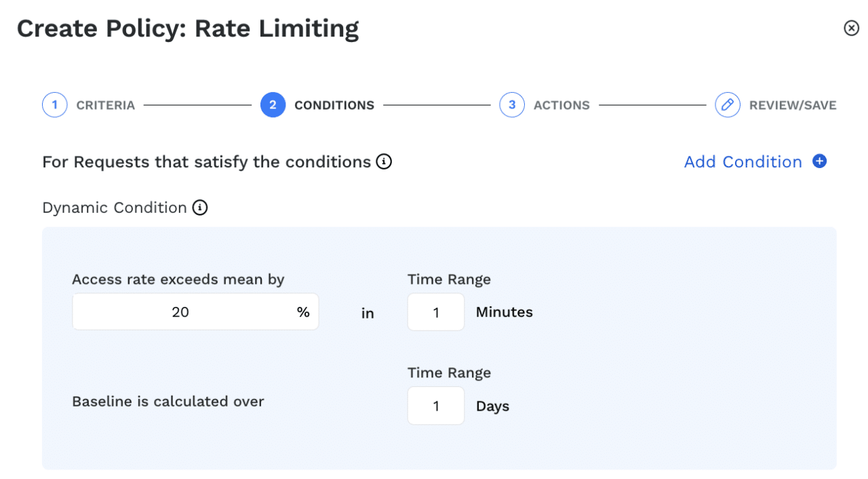
Task: Click the circled step 3 ACTIONS icon
Action: pos(512,104)
